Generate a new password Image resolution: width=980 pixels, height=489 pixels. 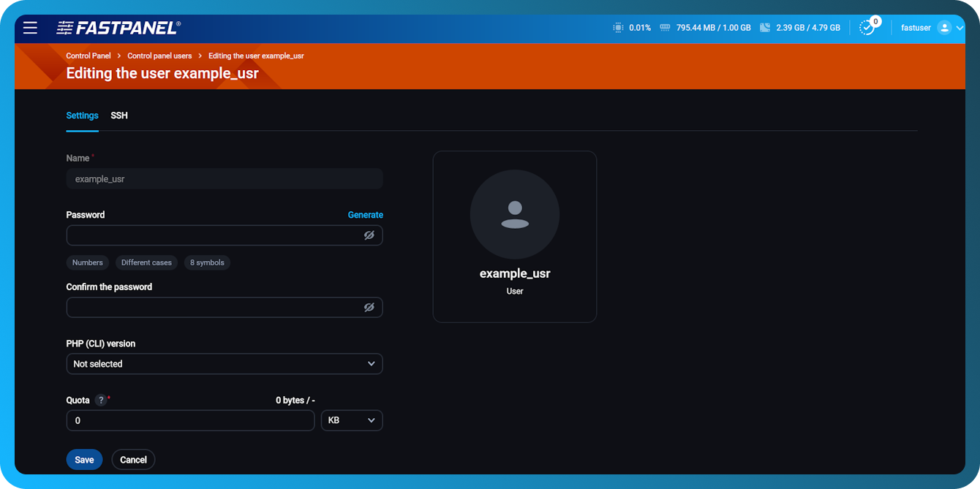[x=366, y=214]
